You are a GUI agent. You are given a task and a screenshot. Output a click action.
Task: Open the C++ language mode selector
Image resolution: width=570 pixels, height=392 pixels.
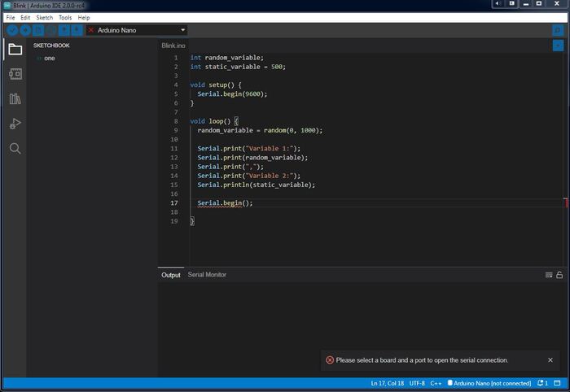click(436, 383)
